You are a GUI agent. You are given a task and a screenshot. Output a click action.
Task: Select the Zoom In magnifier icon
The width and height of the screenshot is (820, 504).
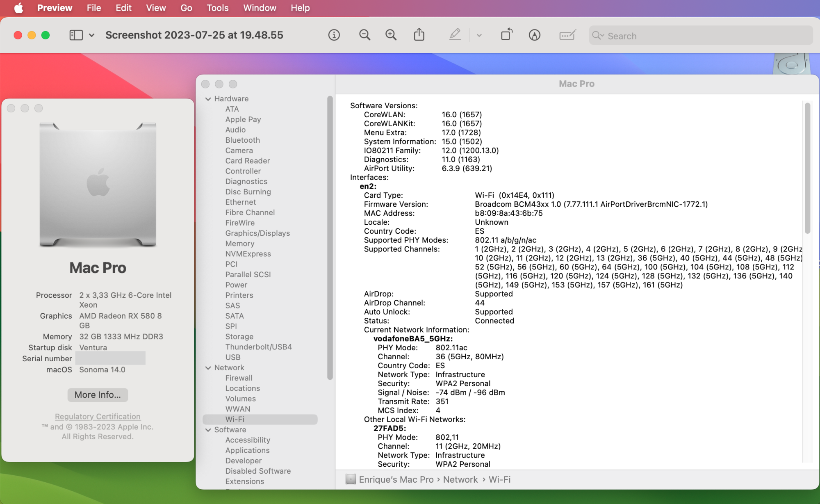pyautogui.click(x=391, y=36)
